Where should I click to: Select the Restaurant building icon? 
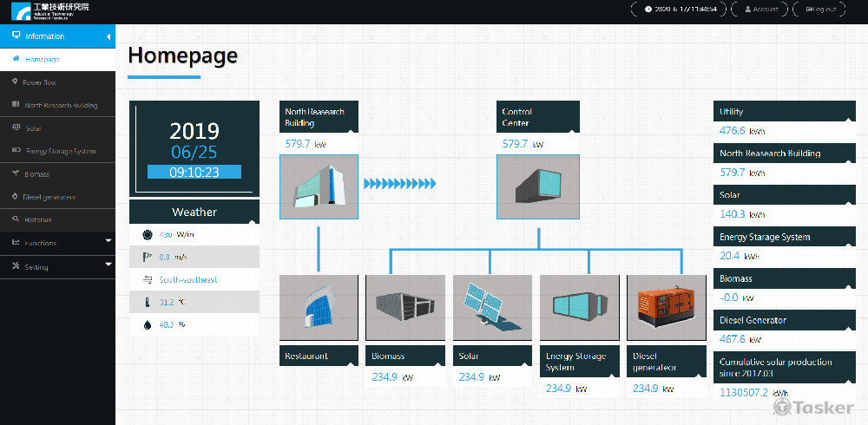[319, 309]
